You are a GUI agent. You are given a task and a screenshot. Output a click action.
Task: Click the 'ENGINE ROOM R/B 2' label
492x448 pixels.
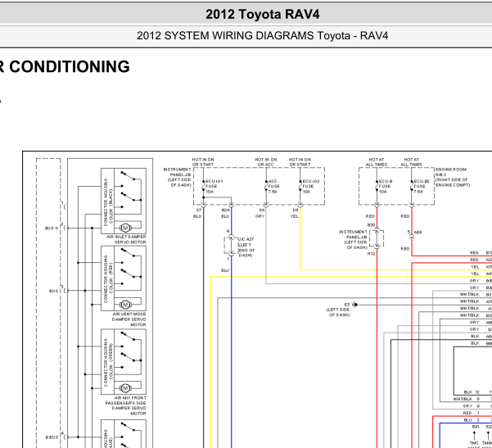pyautogui.click(x=450, y=172)
